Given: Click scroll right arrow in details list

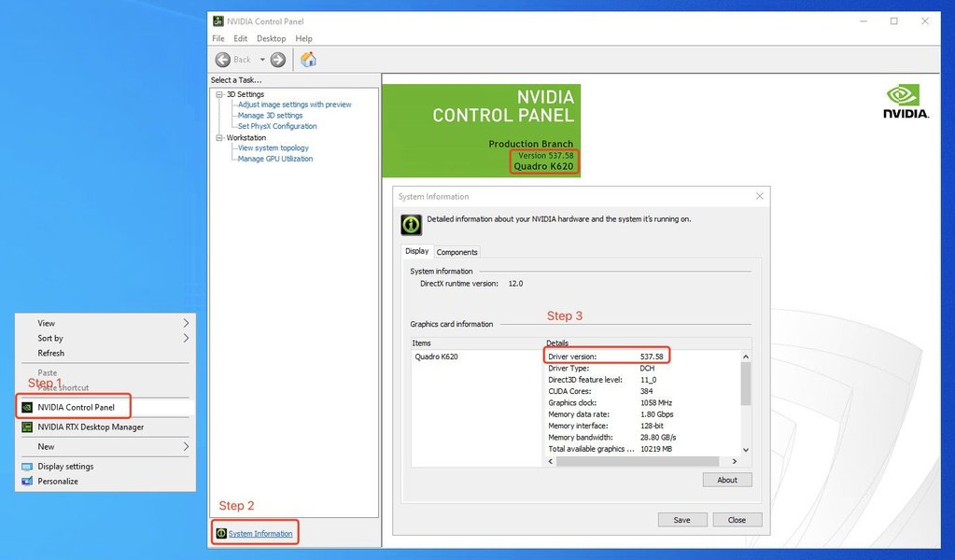Looking at the screenshot, I should point(734,461).
